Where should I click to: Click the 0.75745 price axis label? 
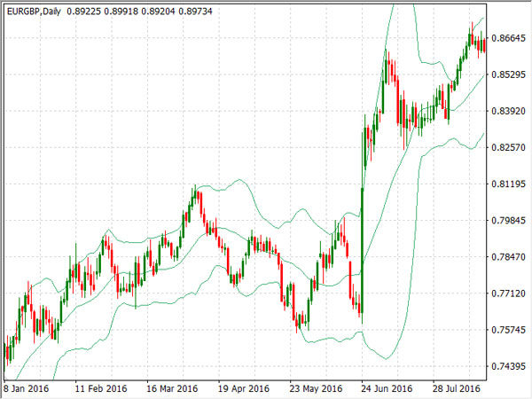pyautogui.click(x=508, y=330)
